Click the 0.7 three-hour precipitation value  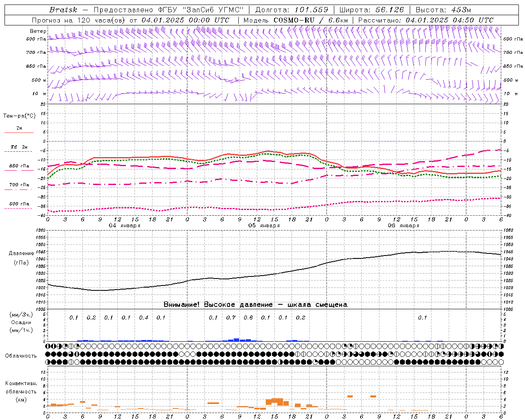tap(231, 317)
